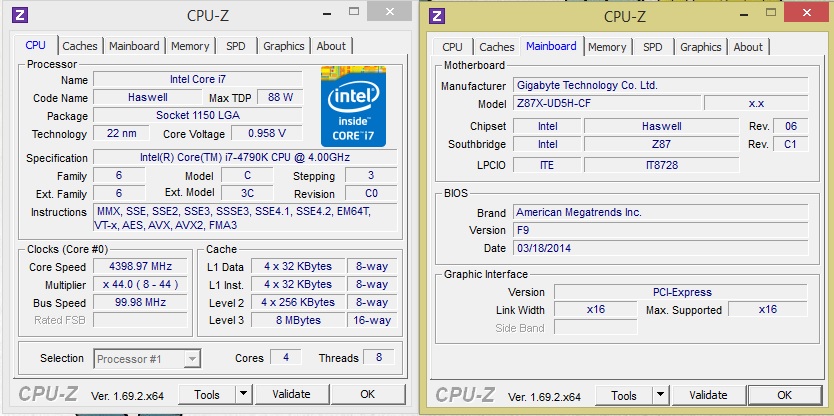The height and width of the screenshot is (416, 834).
Task: Click the Link Width value 'x16'
Action: (596, 310)
